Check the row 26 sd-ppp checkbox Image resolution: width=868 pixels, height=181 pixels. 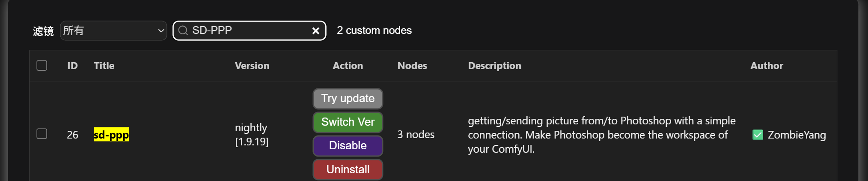[x=42, y=134]
